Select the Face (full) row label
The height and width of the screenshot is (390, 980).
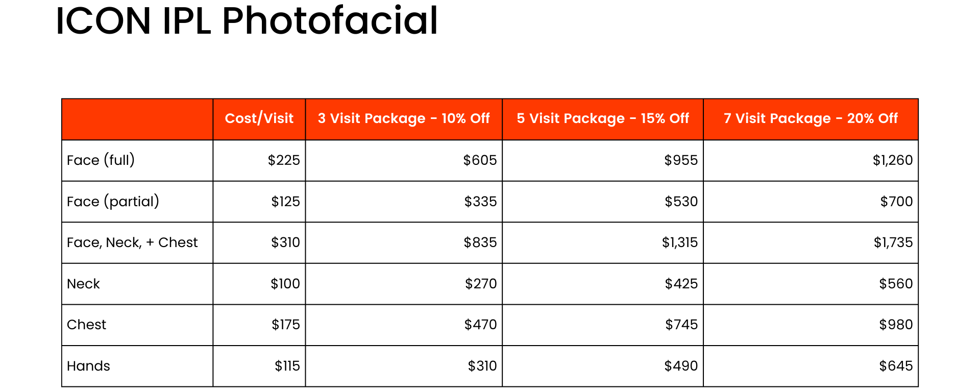coord(101,160)
